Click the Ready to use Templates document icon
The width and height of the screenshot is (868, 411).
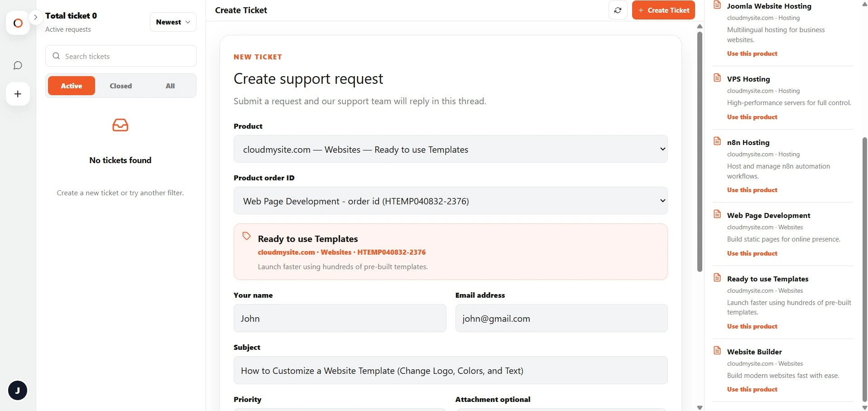click(717, 277)
